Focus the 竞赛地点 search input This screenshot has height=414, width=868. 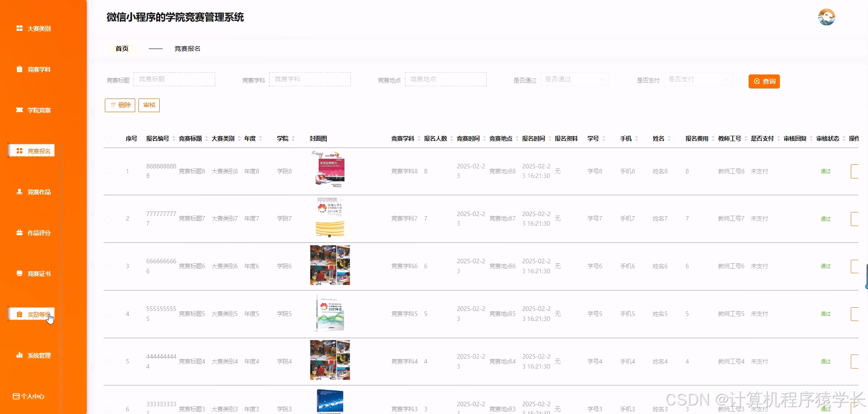(x=446, y=79)
